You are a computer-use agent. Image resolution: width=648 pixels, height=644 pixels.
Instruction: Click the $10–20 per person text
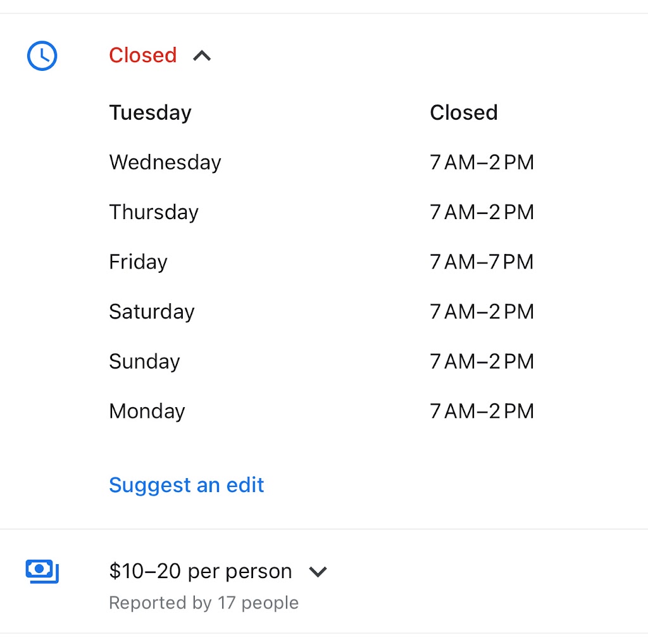[200, 571]
